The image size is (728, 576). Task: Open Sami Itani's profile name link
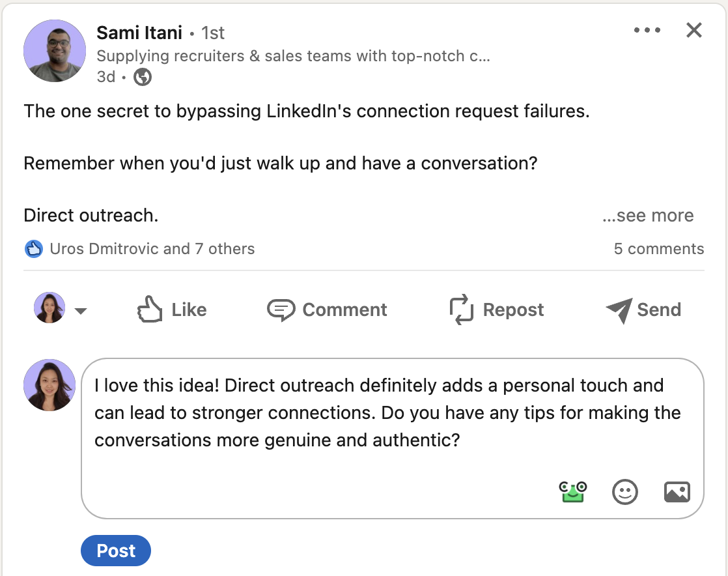click(x=139, y=33)
